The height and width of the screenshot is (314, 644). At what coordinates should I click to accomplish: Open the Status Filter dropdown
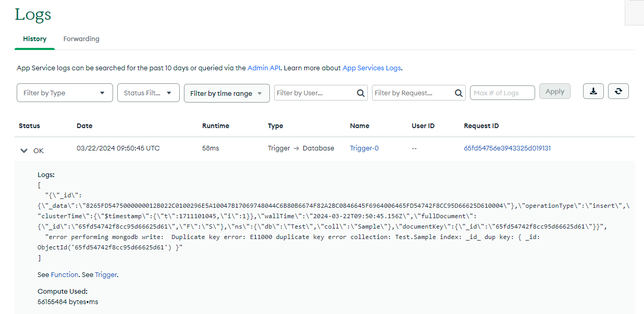pos(148,93)
